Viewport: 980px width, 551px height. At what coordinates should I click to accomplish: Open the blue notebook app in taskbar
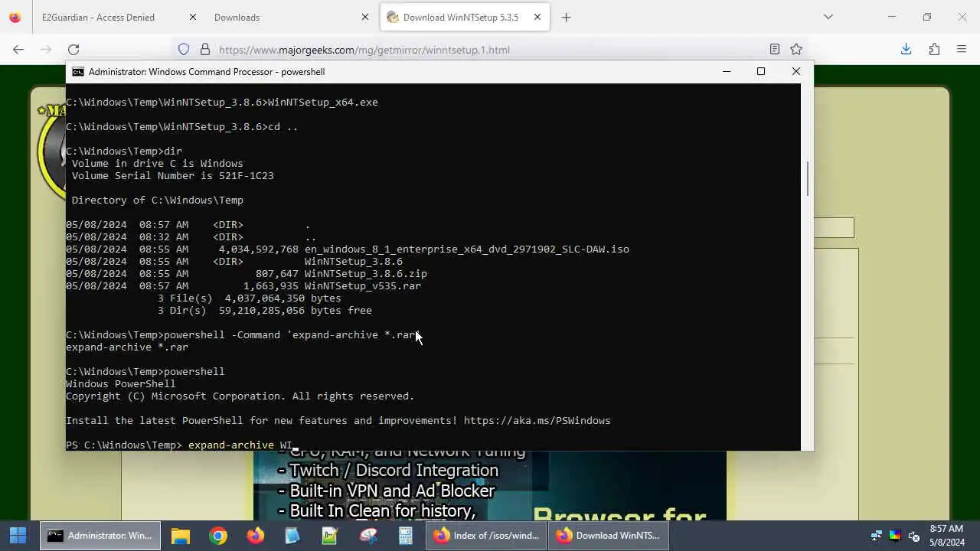click(292, 536)
